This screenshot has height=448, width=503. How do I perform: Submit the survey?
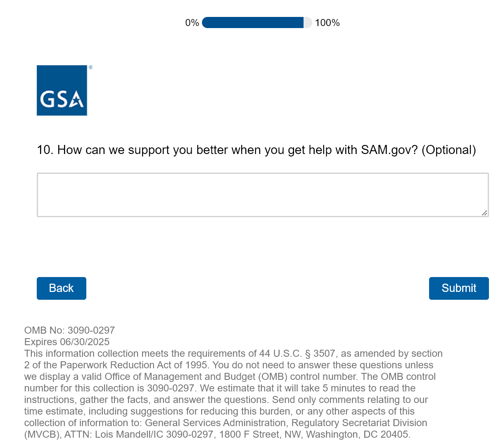458,288
